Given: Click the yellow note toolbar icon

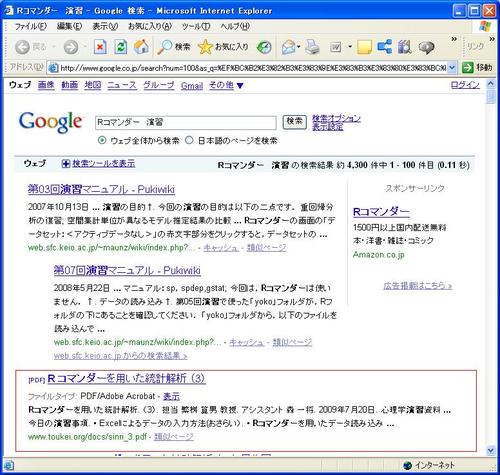Looking at the screenshot, I should pos(364,47).
